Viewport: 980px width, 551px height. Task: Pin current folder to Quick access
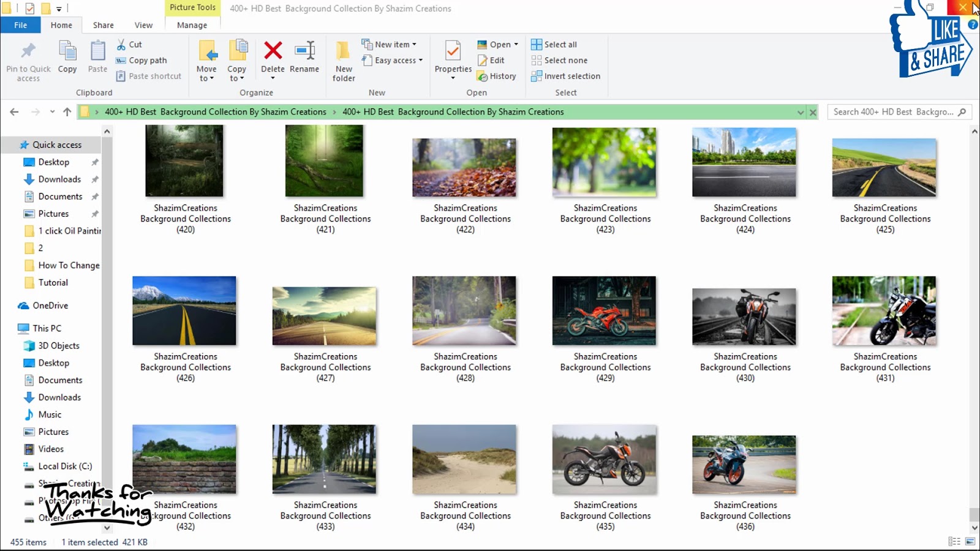pyautogui.click(x=27, y=59)
